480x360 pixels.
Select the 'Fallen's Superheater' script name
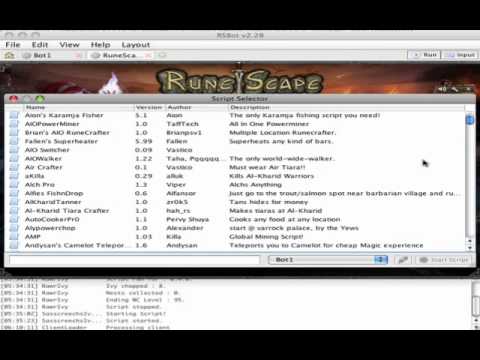pyautogui.click(x=61, y=141)
